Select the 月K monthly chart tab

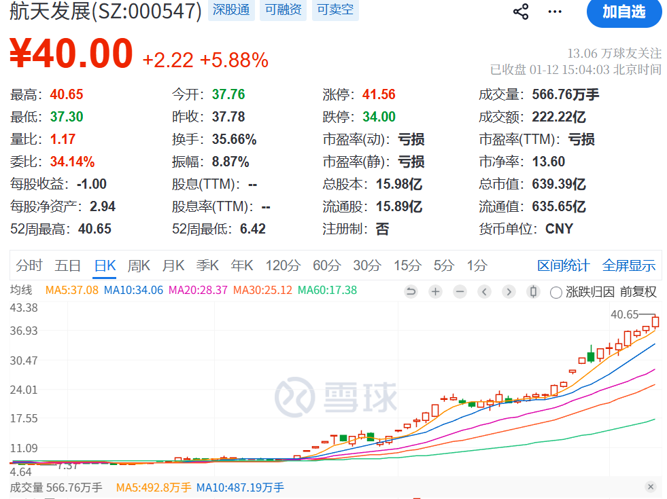[173, 265]
